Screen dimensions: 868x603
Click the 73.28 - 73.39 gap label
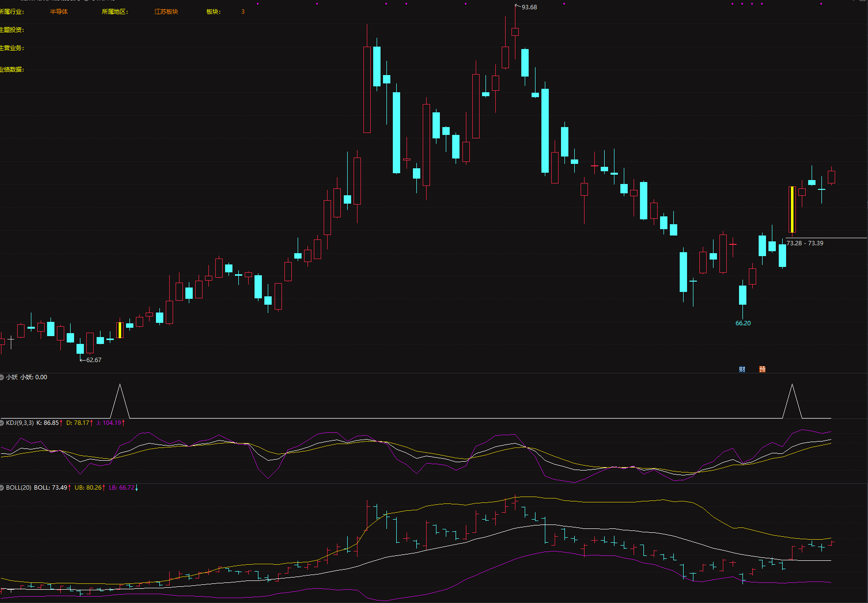pos(805,243)
